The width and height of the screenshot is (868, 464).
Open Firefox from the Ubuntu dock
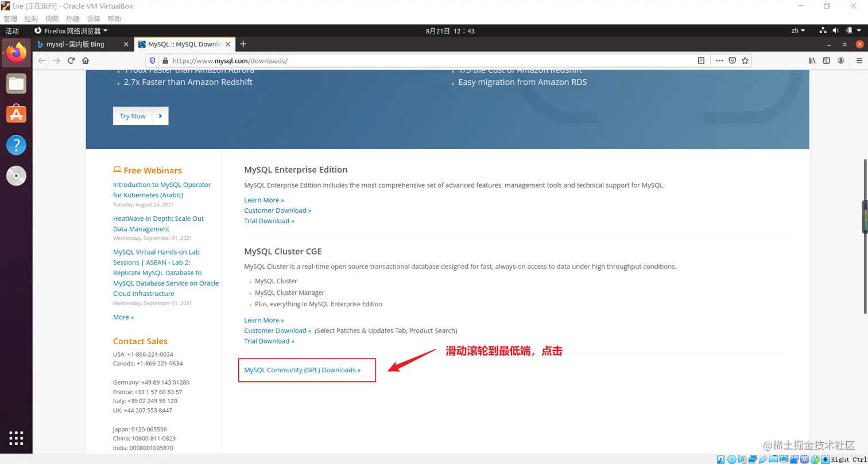point(16,53)
